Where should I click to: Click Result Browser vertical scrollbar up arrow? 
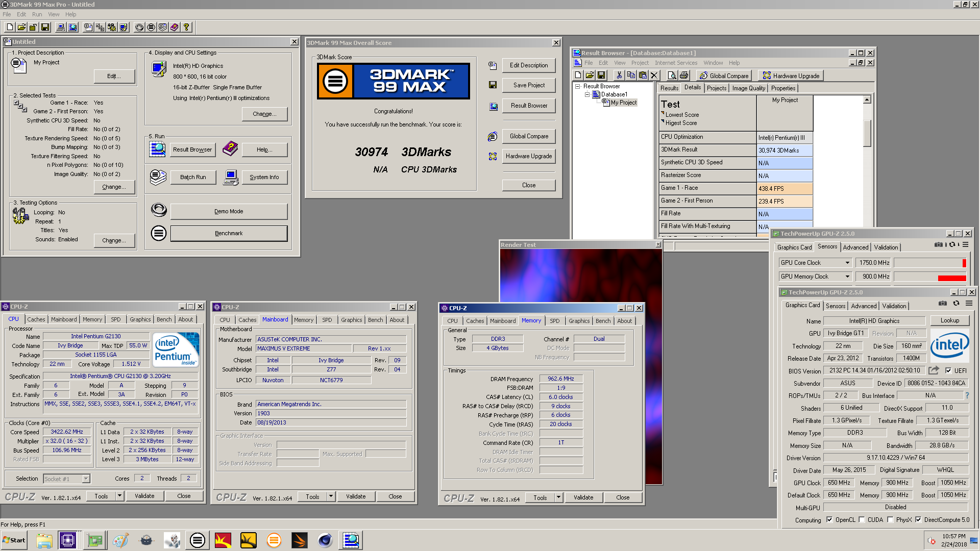coord(867,99)
